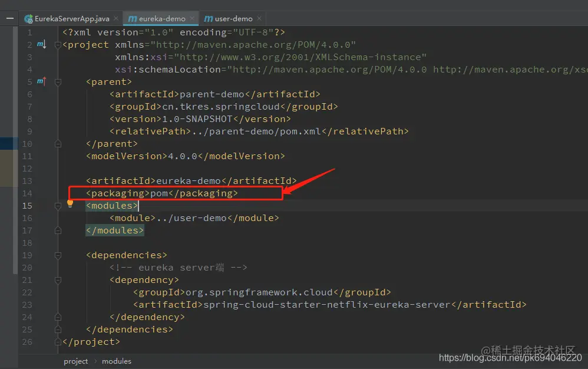
Task: Click line number 26 in the gutter
Action: pos(27,342)
